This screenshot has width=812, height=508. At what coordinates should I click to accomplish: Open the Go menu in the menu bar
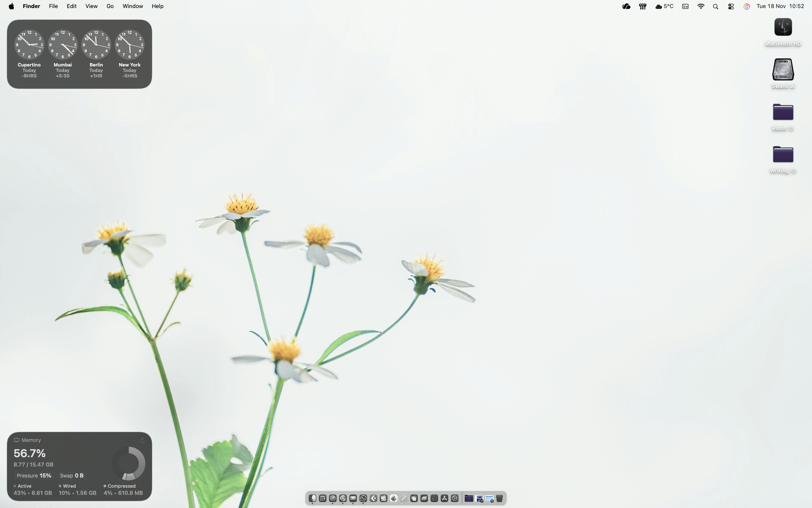point(110,6)
